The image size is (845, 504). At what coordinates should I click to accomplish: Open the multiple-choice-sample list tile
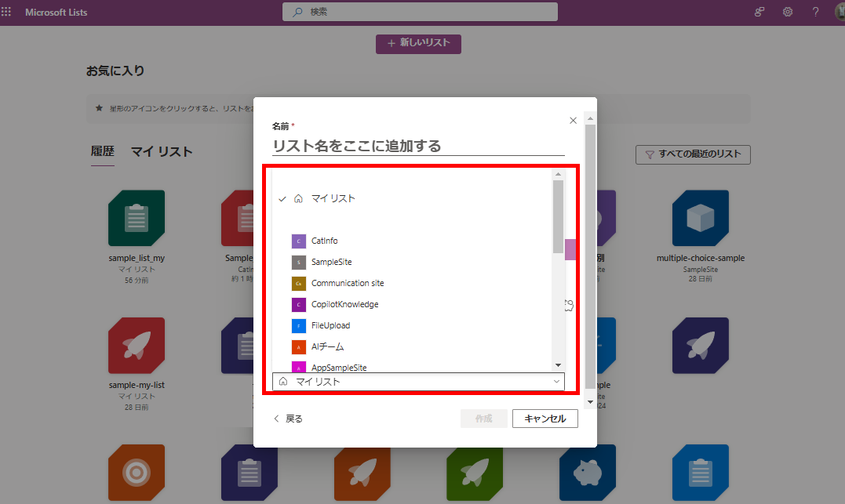point(700,218)
